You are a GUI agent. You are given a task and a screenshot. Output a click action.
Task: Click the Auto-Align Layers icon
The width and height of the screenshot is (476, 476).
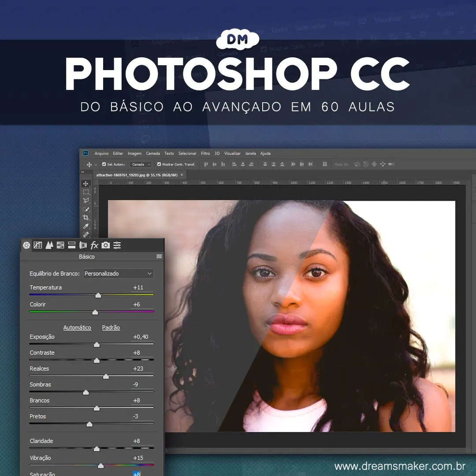[x=324, y=164]
